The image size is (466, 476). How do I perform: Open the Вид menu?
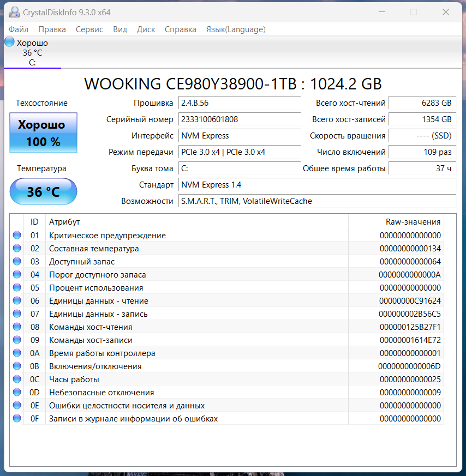pos(120,29)
